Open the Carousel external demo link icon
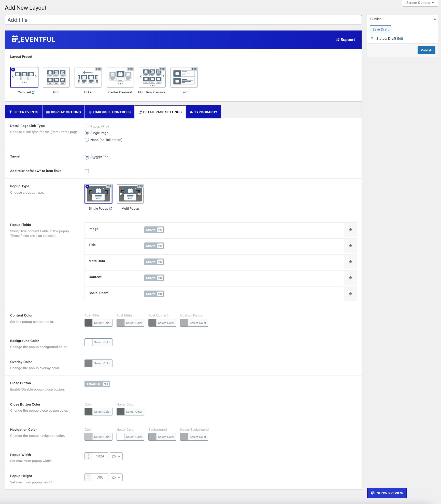The image size is (441, 504). [x=33, y=92]
